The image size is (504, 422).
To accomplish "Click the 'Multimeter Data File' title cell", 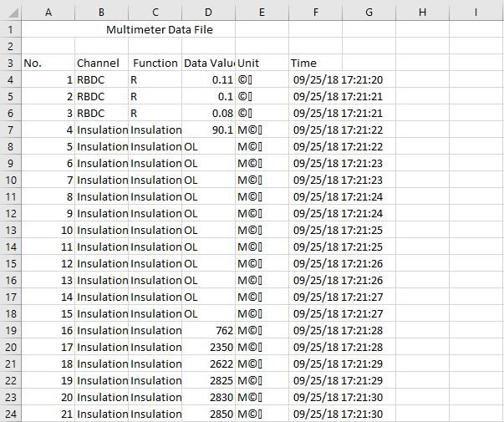I will click(128, 29).
